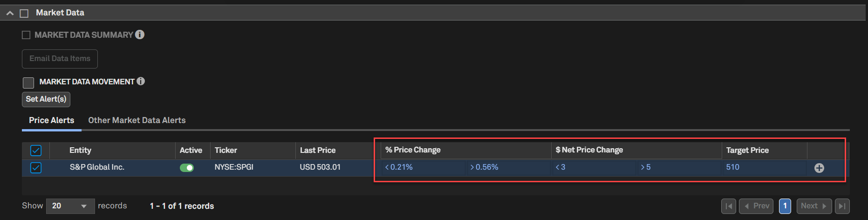The image size is (868, 220).
Task: Click the Next page button
Action: tap(813, 206)
